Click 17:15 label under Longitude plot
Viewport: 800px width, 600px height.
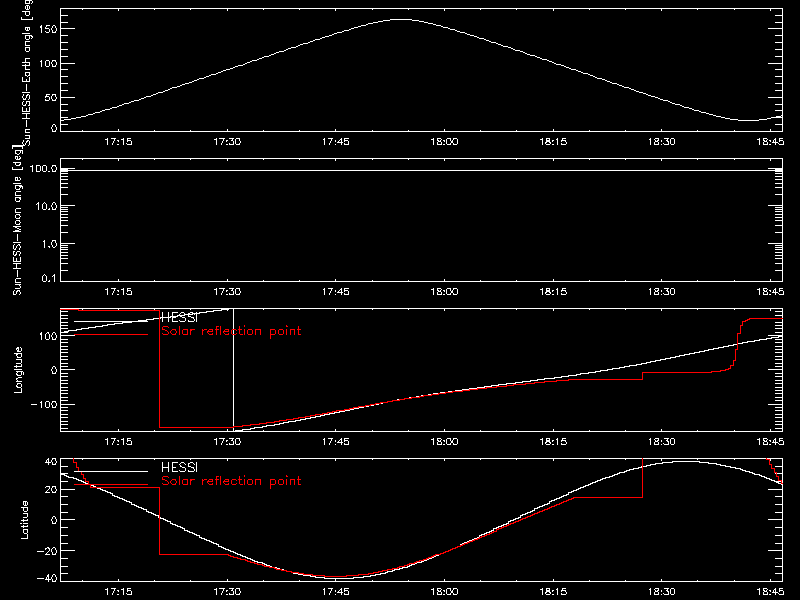coord(118,442)
